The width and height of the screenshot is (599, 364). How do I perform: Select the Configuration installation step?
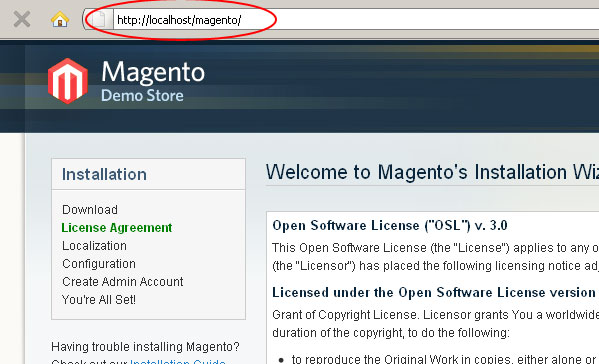coord(99,264)
